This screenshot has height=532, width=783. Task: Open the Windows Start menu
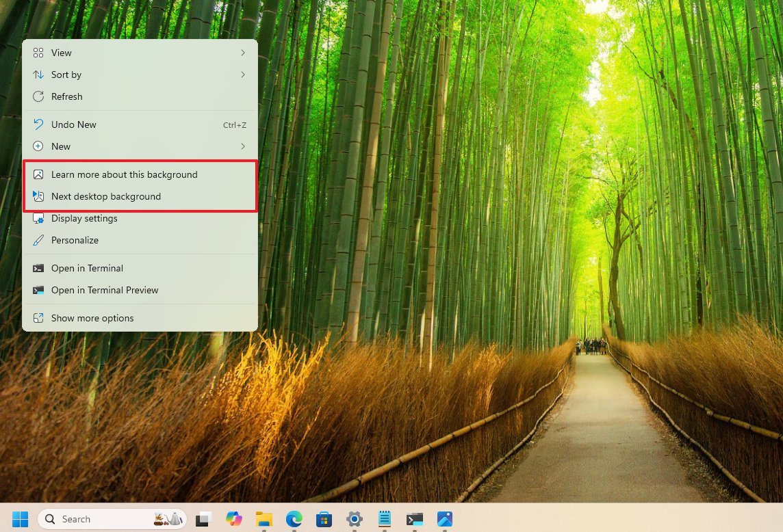[x=20, y=519]
